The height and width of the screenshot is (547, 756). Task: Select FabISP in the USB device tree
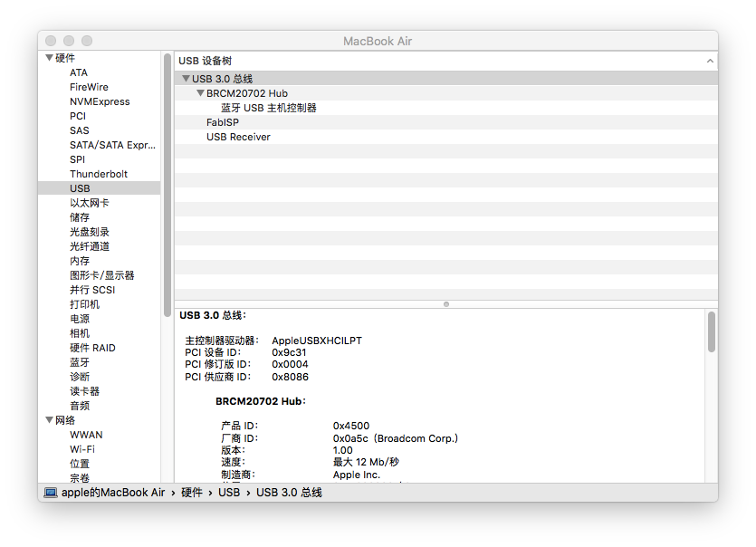(x=446, y=122)
